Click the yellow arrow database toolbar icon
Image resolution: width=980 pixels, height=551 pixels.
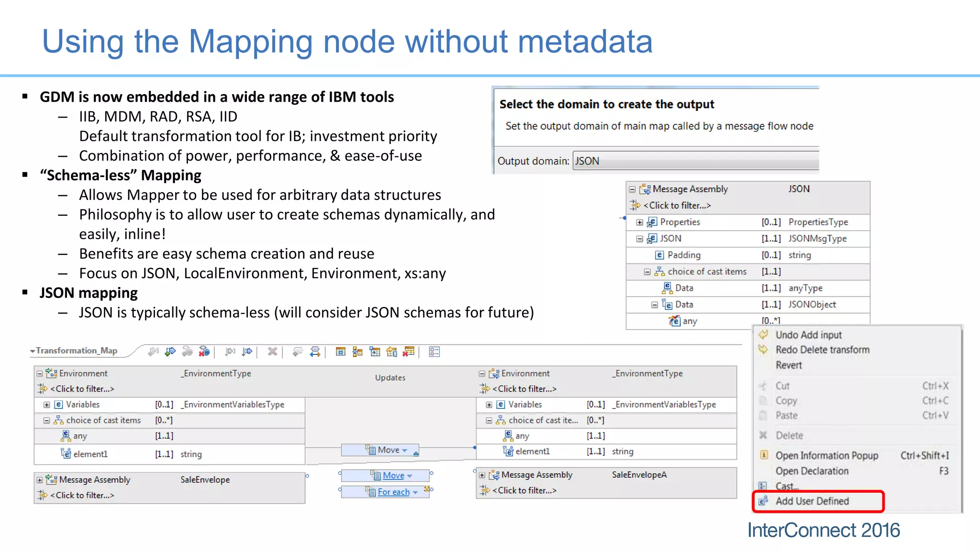392,352
